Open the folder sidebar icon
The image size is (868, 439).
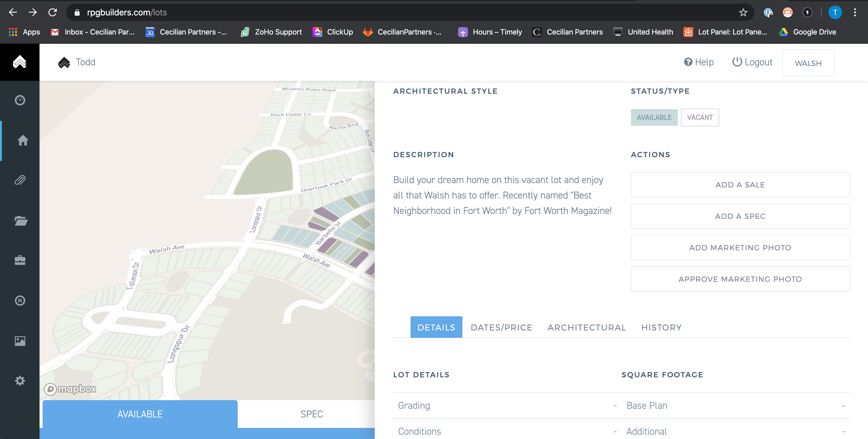21,220
